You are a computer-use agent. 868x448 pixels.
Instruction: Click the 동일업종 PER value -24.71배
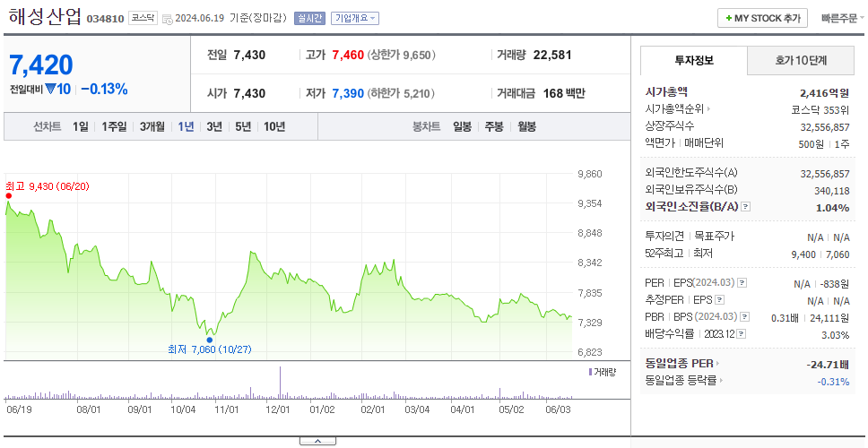point(829,365)
